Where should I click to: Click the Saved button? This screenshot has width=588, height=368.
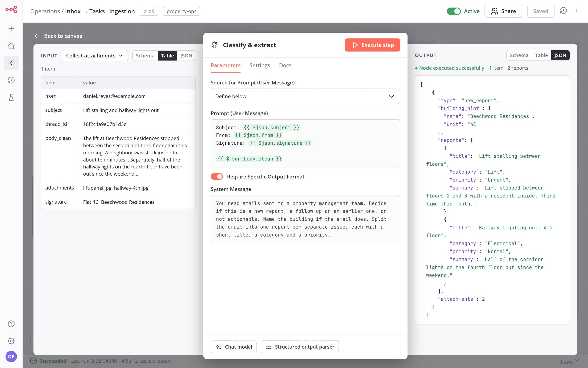(541, 11)
